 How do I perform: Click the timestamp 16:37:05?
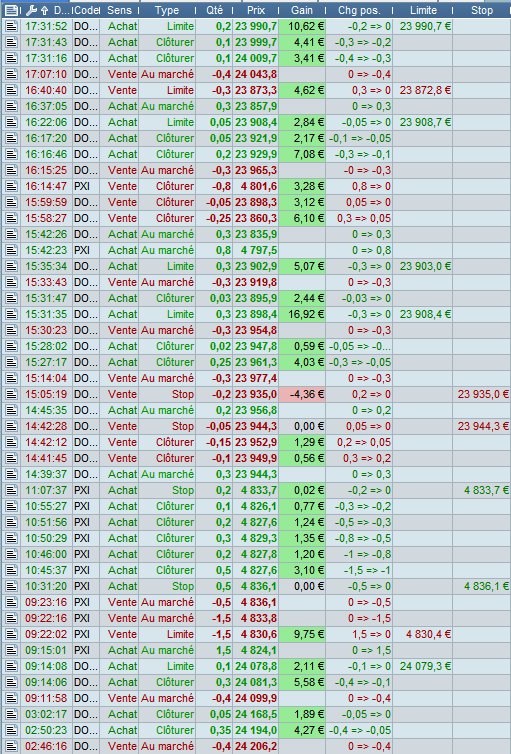(46, 106)
